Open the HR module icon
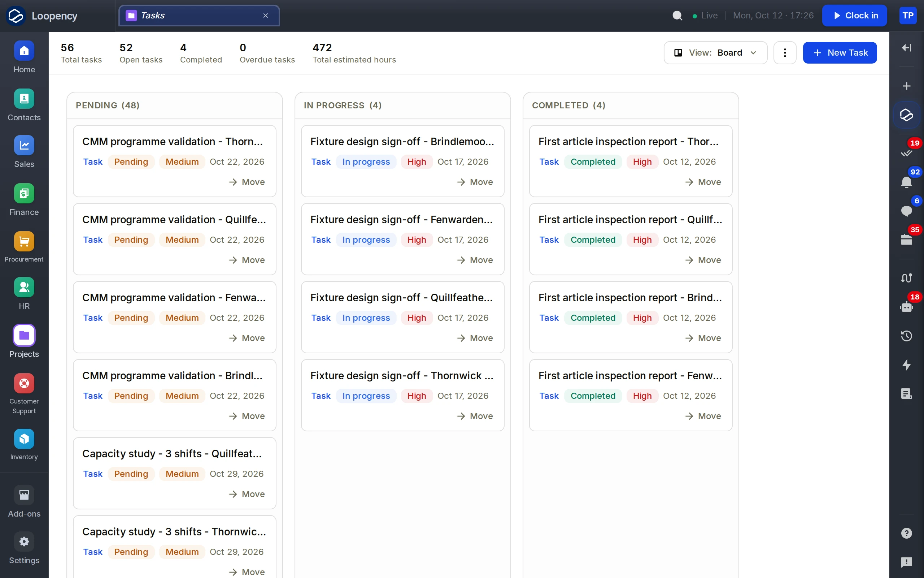The width and height of the screenshot is (924, 578). coord(24,287)
